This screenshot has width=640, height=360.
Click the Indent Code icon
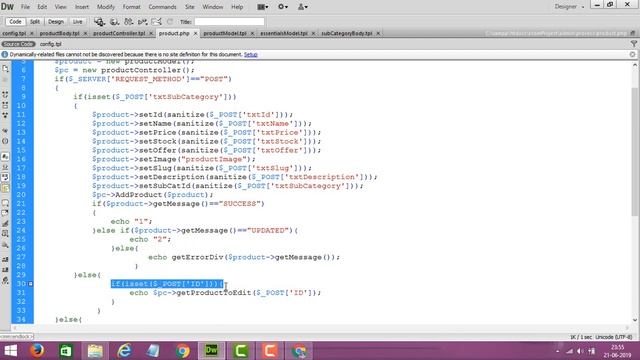5,260
